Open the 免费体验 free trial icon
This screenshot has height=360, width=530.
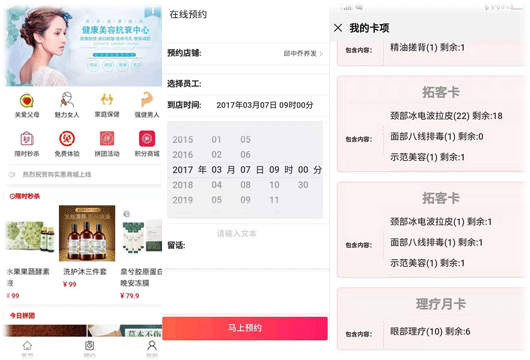(67, 139)
